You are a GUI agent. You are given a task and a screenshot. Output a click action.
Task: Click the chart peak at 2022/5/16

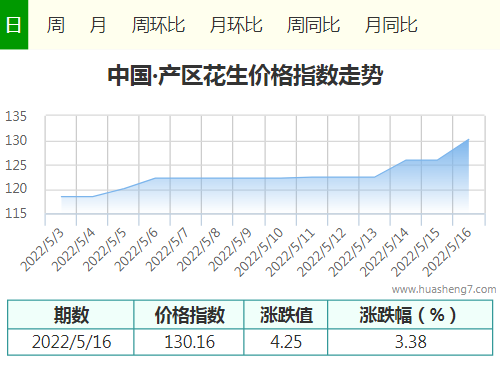click(x=468, y=140)
